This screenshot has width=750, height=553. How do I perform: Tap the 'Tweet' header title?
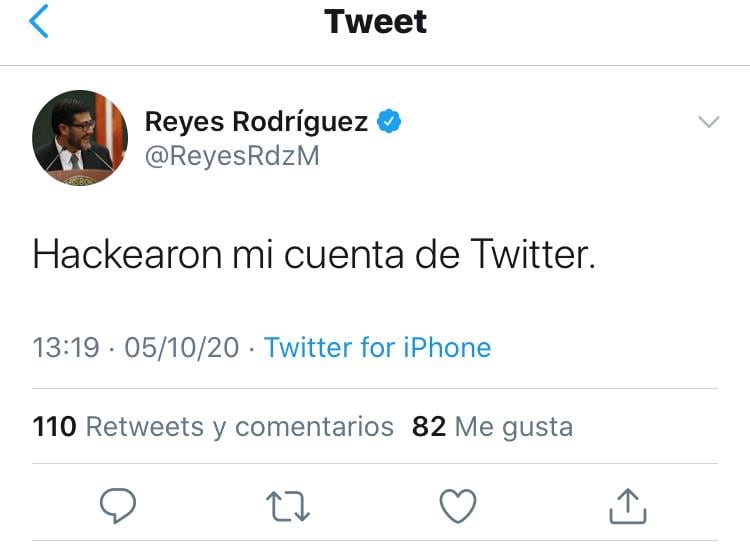click(x=375, y=22)
